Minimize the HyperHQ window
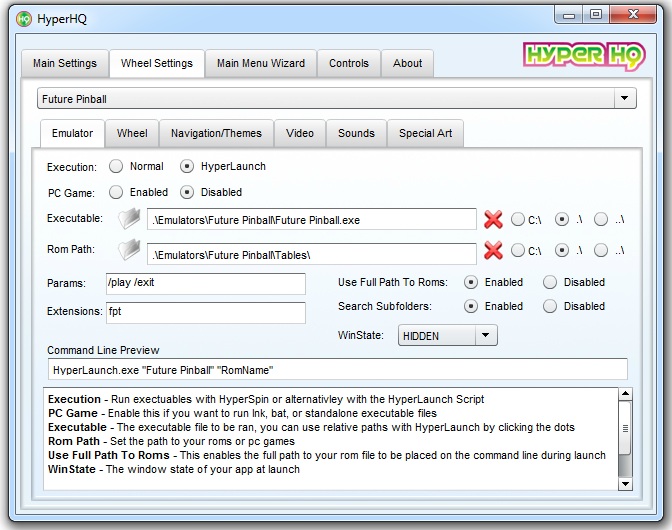The image size is (672, 530). pos(569,15)
